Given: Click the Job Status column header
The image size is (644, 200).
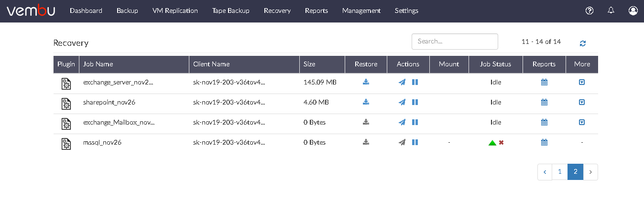Looking at the screenshot, I should pos(496,64).
